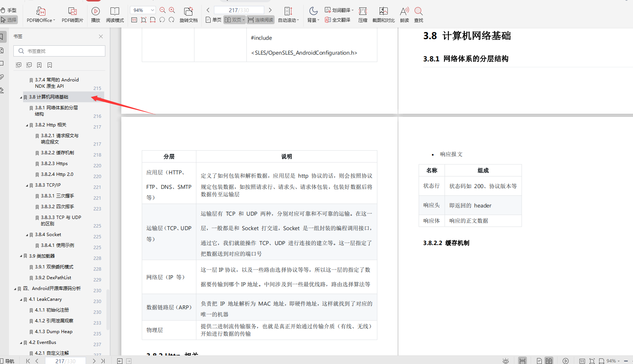Viewport: 633px width, 364px height.
Task: Activate the 选择 selection tool
Action: coord(9,20)
